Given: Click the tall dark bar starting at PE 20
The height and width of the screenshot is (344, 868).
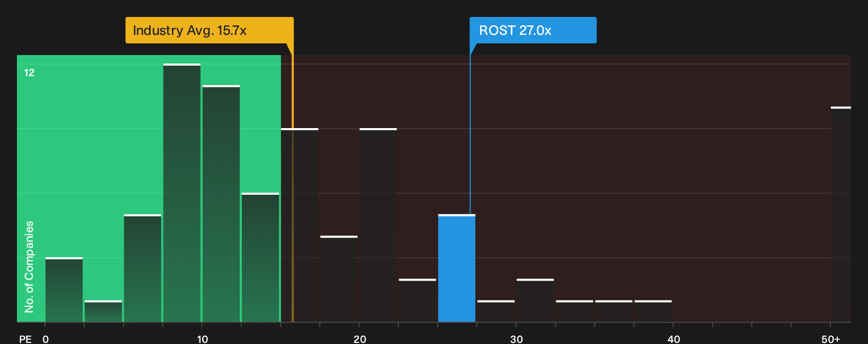Looking at the screenshot, I should pyautogui.click(x=378, y=225).
